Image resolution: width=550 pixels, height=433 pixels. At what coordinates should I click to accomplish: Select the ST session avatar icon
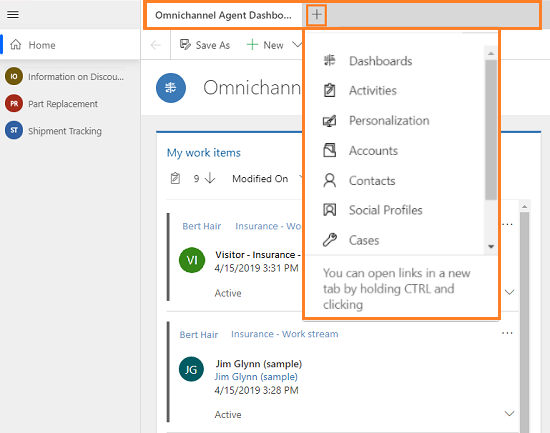pos(14,130)
